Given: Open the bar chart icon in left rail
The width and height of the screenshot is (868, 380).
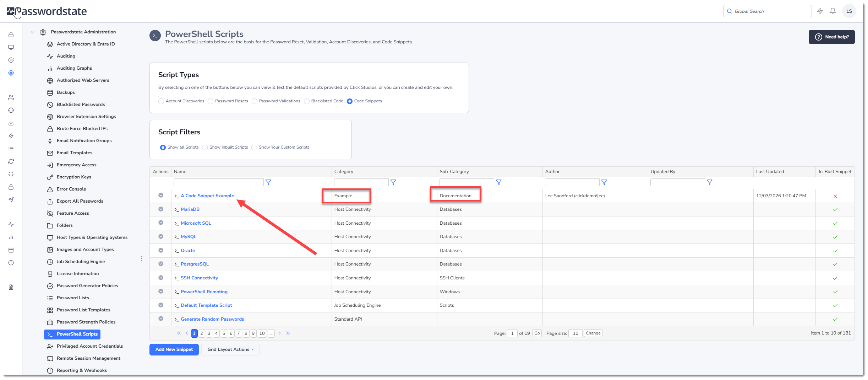Looking at the screenshot, I should coord(11,237).
